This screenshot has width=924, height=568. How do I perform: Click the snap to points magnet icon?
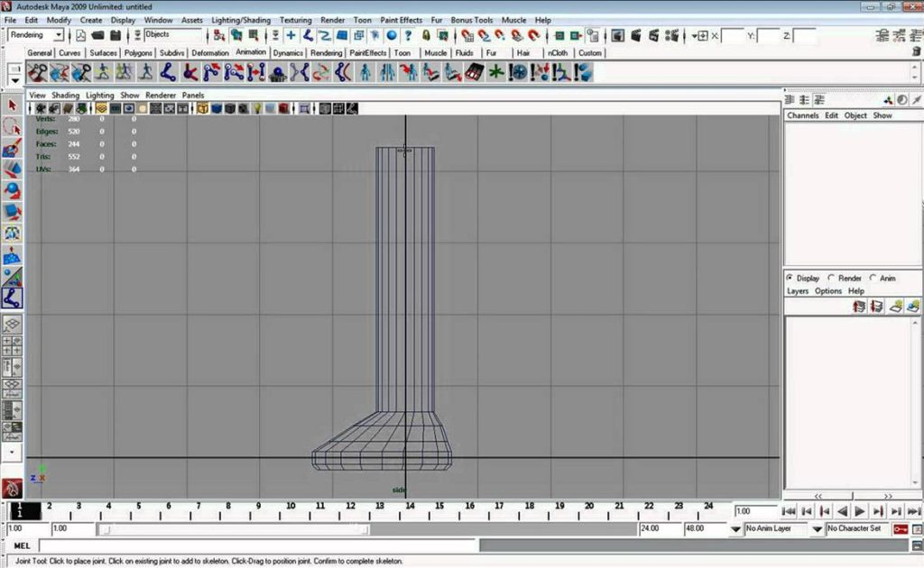(x=500, y=35)
